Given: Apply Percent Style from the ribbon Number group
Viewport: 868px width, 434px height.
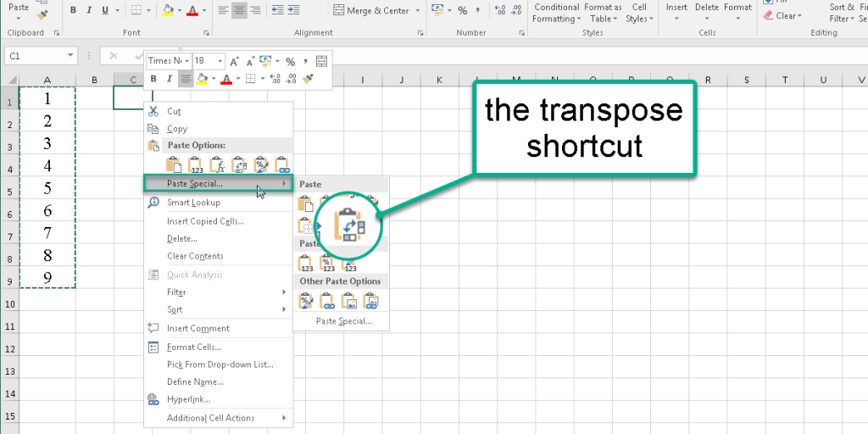Looking at the screenshot, I should tap(463, 10).
